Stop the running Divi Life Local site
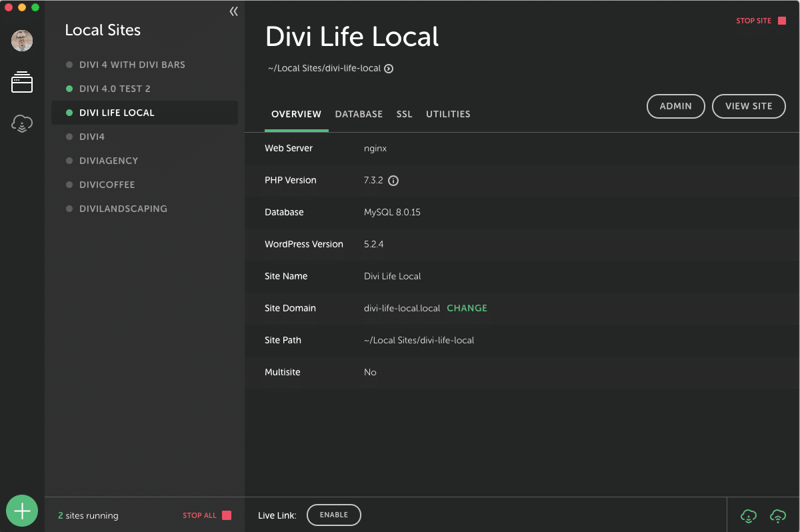800x532 pixels. pyautogui.click(x=761, y=21)
